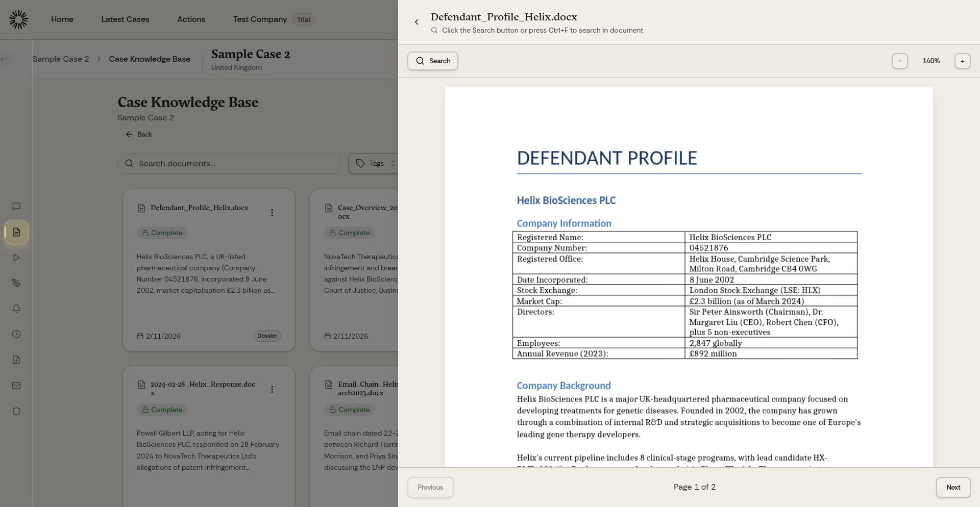This screenshot has width=980, height=507.
Task: Click the shield security icon in sidebar
Action: (16, 411)
